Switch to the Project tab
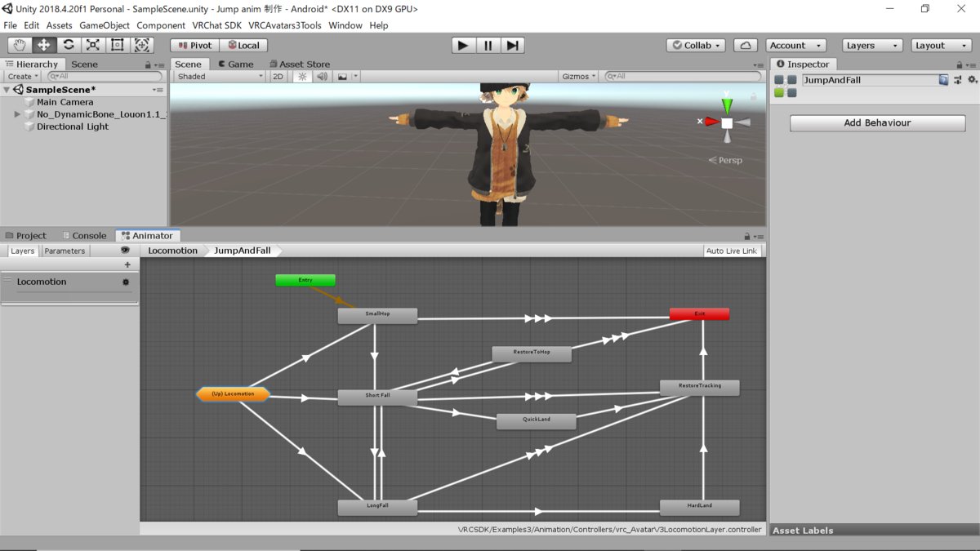Viewport: 980px width, 551px height. 26,235
